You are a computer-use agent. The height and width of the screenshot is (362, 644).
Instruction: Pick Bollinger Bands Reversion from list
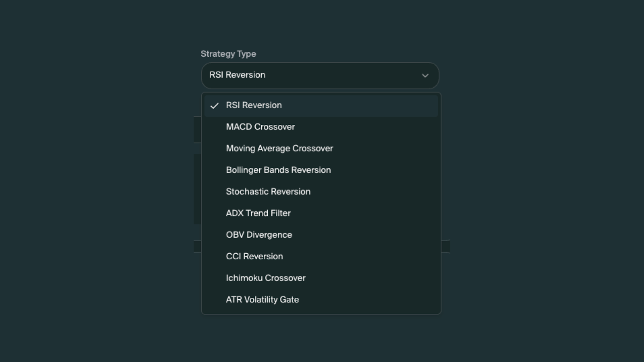click(321, 170)
